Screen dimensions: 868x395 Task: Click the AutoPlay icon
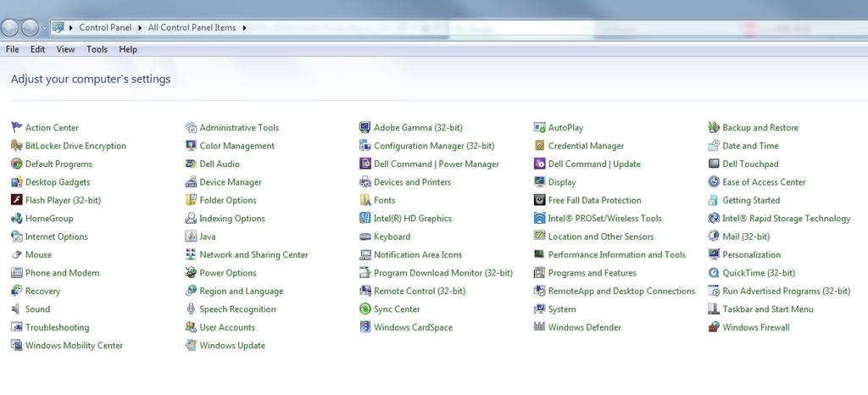click(x=539, y=127)
